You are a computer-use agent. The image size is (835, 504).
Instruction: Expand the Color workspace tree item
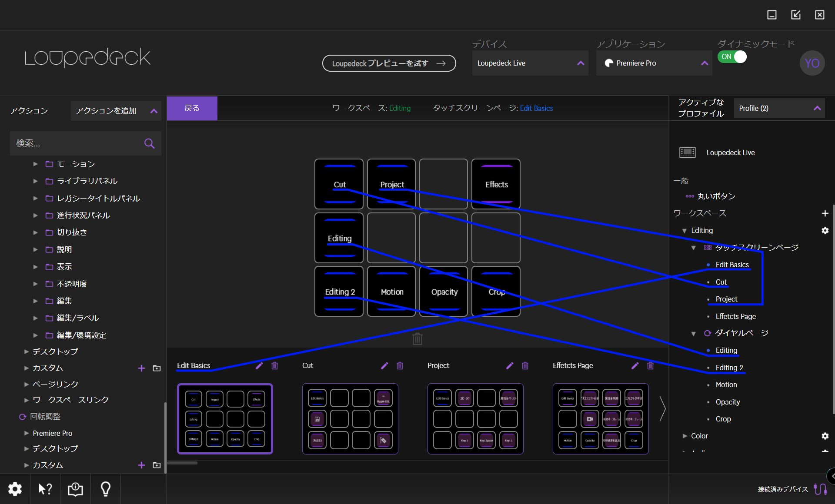coord(685,436)
